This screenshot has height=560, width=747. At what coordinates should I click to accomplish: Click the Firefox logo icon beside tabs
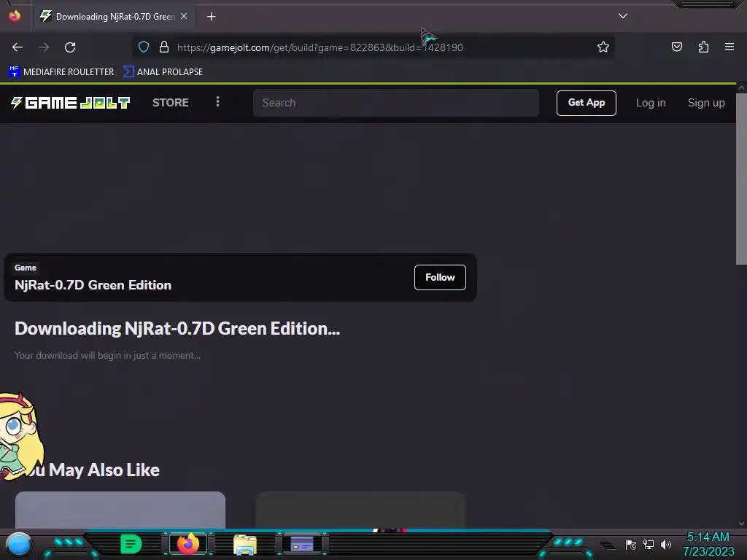(x=15, y=16)
